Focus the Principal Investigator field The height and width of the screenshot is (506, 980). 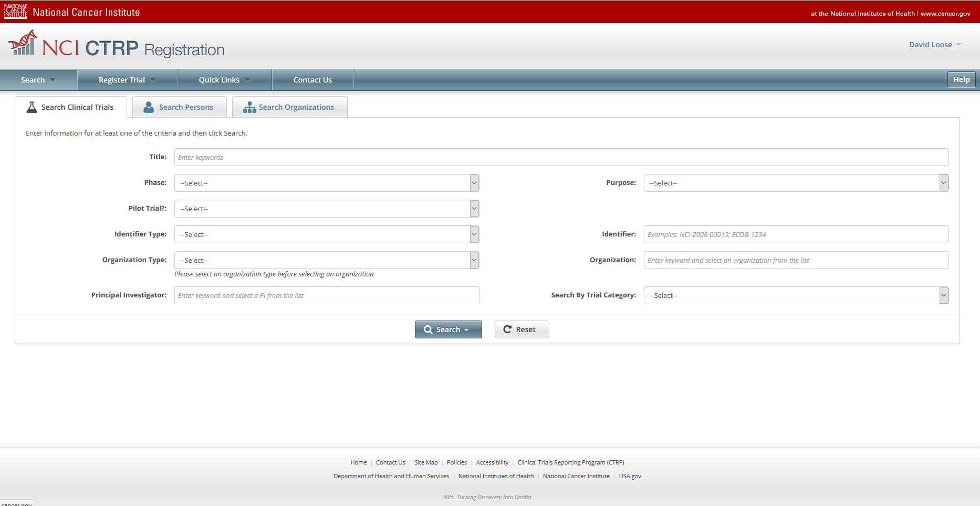tap(327, 295)
